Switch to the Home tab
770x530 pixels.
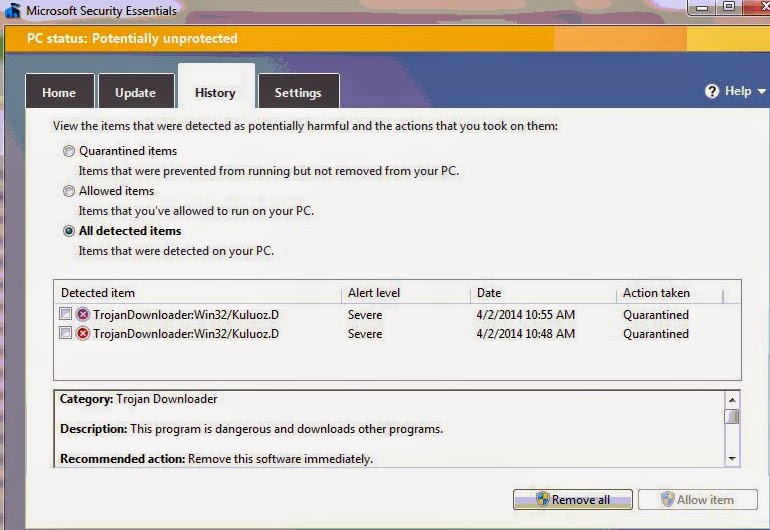[59, 91]
